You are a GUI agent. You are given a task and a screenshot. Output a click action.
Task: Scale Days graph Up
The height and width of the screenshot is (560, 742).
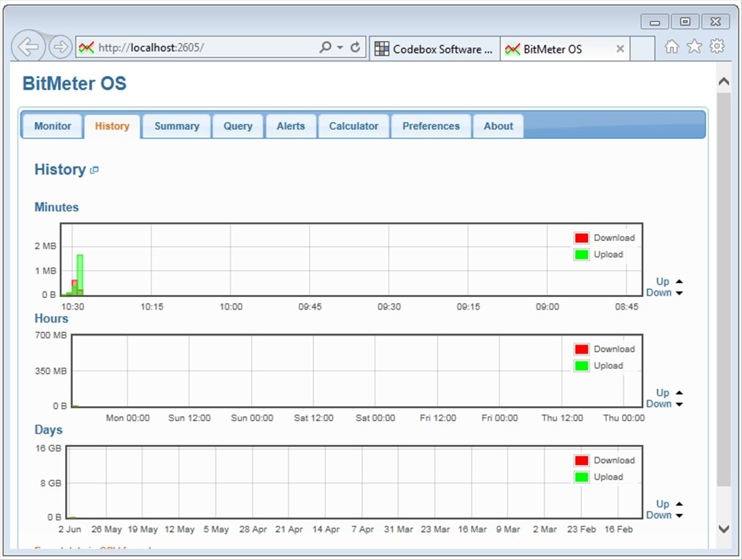pyautogui.click(x=662, y=504)
